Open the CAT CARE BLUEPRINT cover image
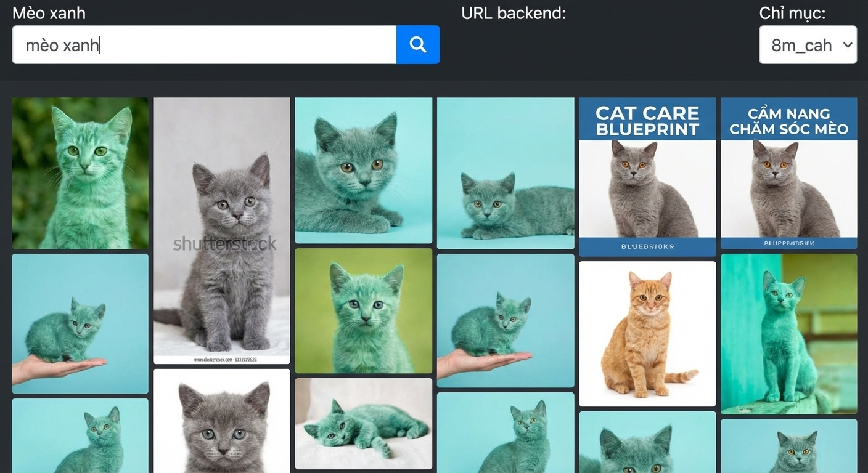Screen dimensions: 868x473 click(647, 177)
